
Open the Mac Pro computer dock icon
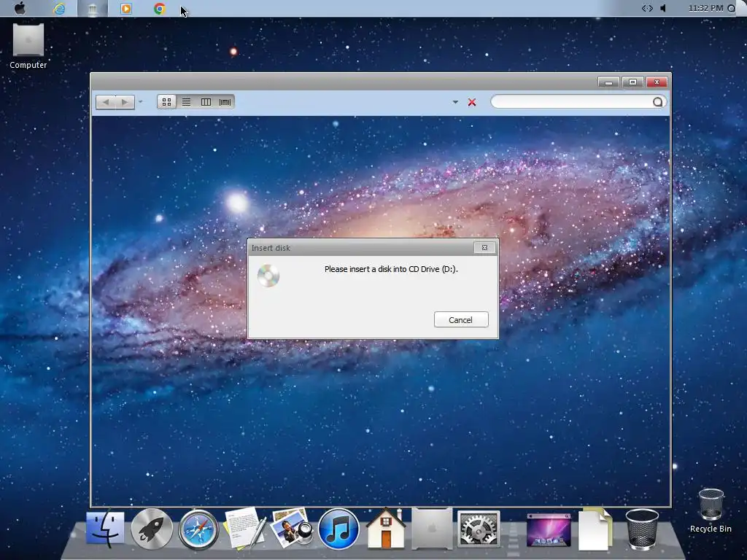(x=432, y=529)
